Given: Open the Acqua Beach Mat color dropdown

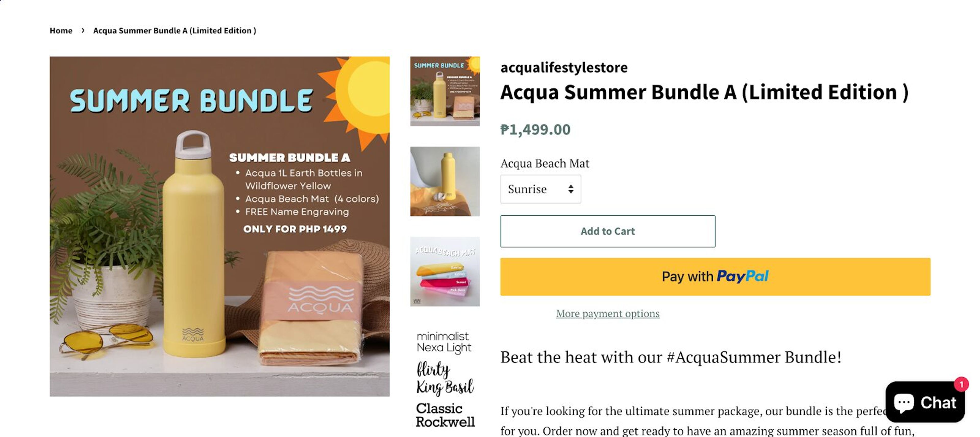Looking at the screenshot, I should coord(540,189).
